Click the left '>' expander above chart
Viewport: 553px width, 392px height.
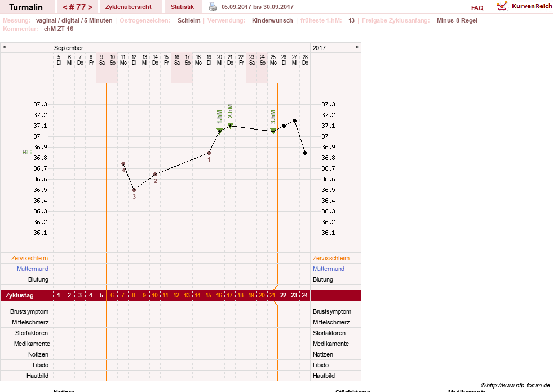[x=5, y=47]
